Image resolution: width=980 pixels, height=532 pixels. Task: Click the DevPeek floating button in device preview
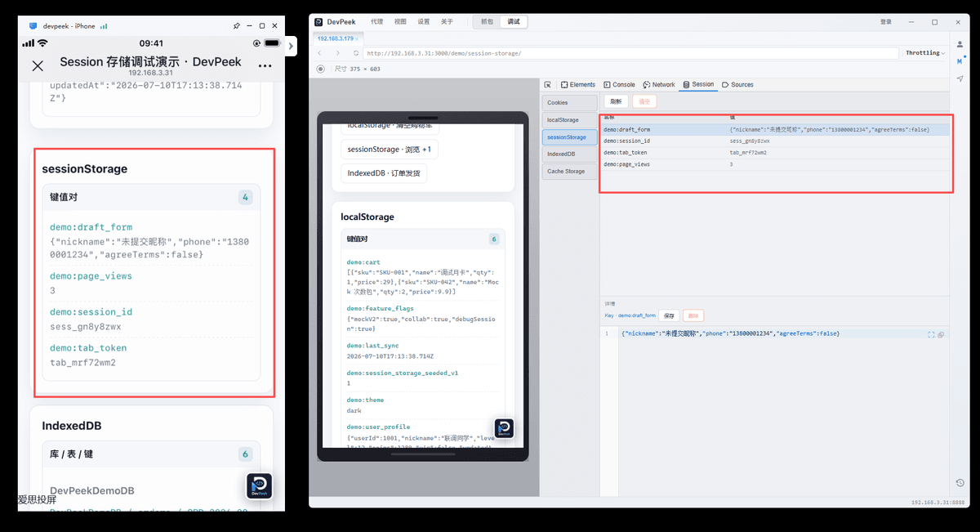click(x=504, y=429)
